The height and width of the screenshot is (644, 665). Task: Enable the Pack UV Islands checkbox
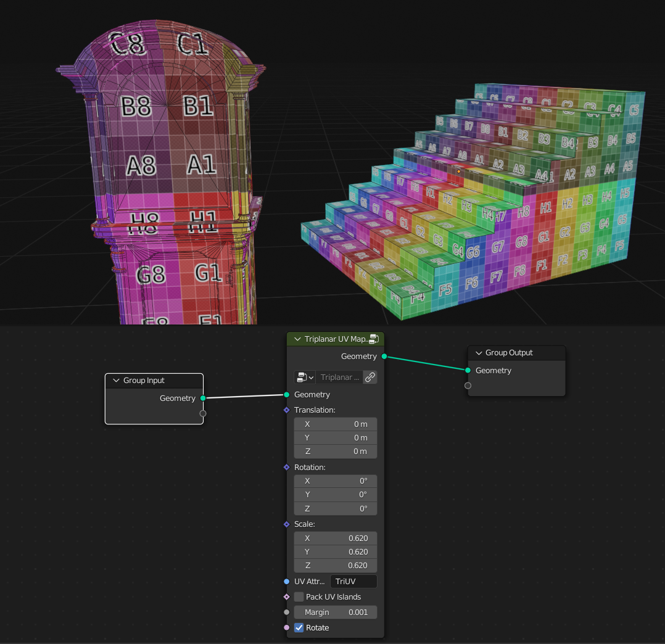click(299, 597)
